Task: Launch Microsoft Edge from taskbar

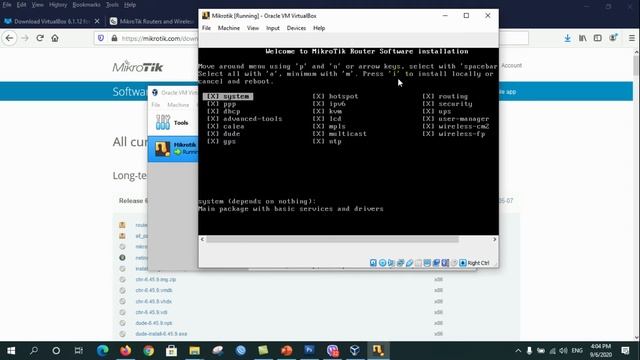Action: click(102, 351)
